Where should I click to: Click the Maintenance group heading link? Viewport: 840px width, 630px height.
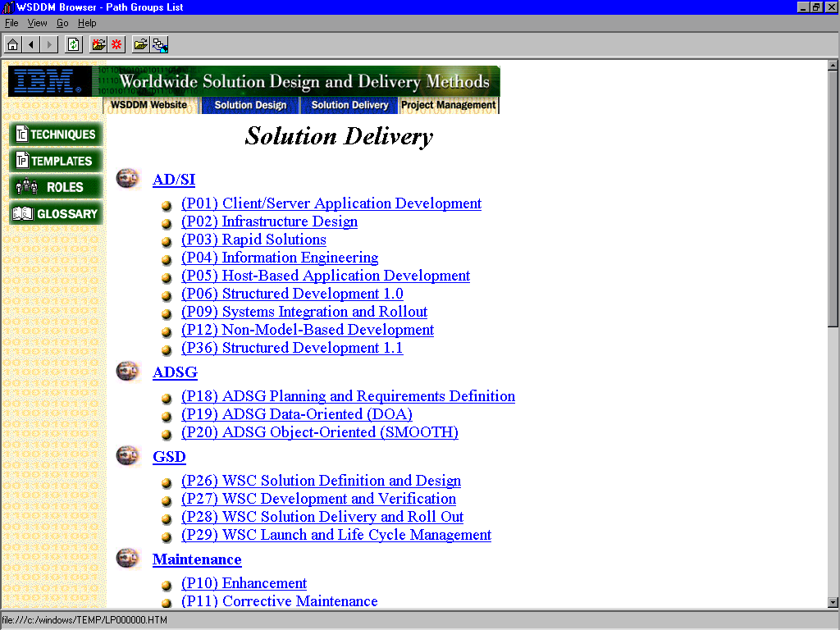pyautogui.click(x=197, y=559)
